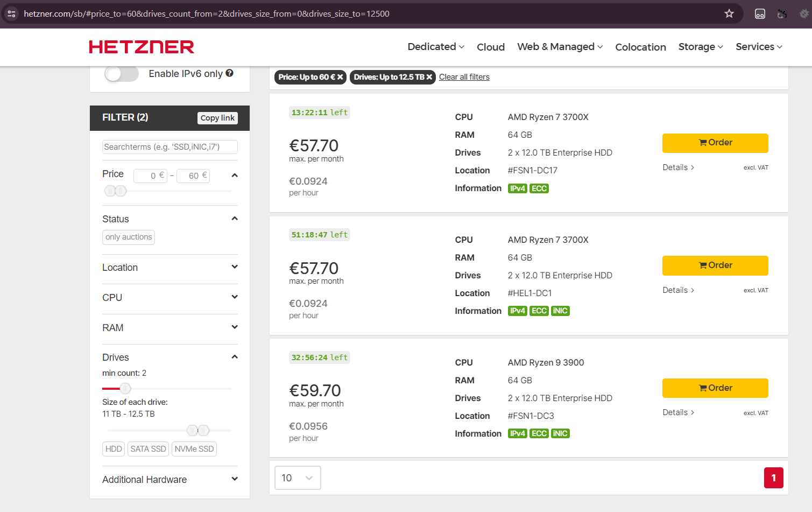Screen dimensions: 812x512
Task: Open the browser extension icon beside the star
Action: (x=760, y=14)
